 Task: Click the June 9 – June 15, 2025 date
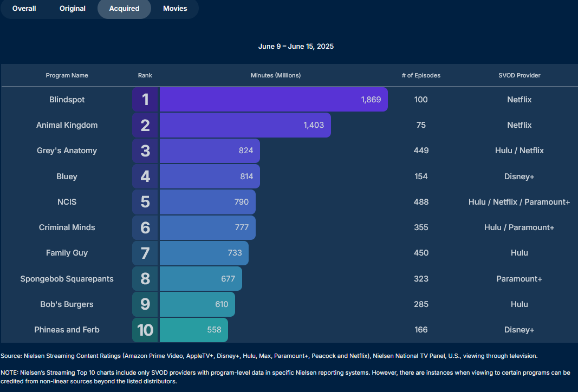296,47
